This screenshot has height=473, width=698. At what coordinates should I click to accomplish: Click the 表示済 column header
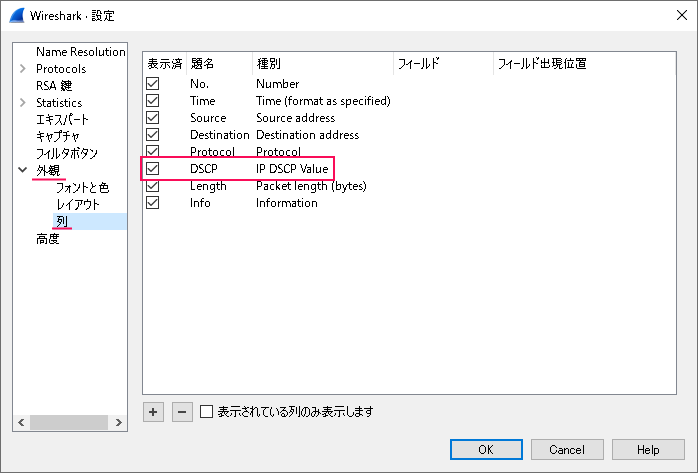coord(165,64)
